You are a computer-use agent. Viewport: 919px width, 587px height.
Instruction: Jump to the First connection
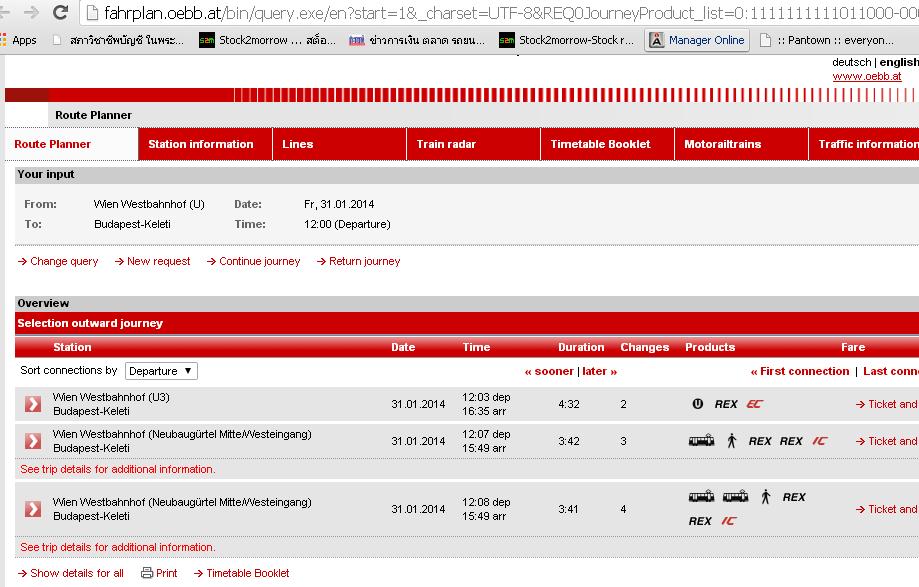[x=799, y=371]
